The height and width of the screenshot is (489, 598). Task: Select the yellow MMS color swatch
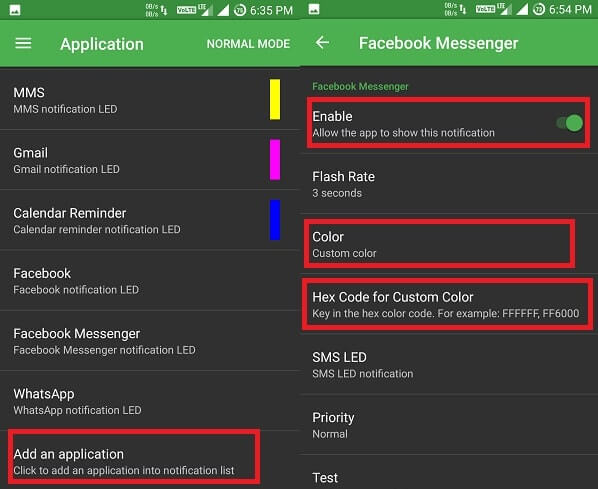(x=275, y=100)
